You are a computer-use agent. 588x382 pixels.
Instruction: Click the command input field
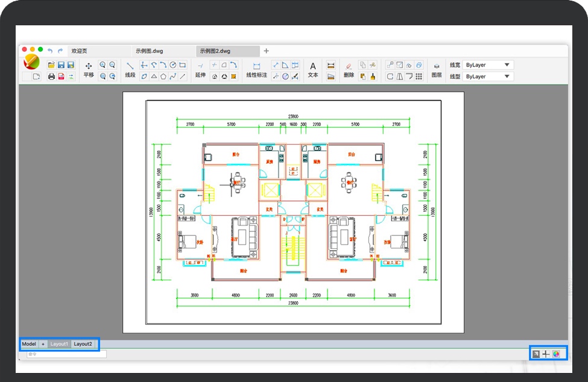(66, 354)
